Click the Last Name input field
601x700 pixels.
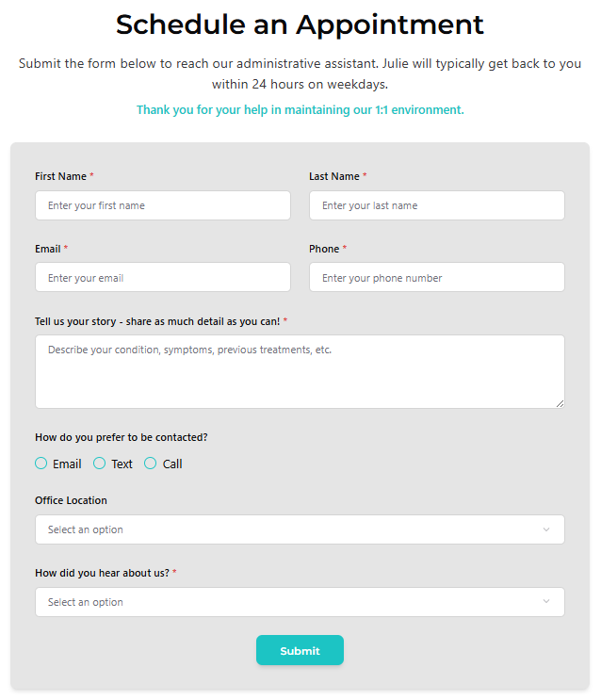point(437,205)
